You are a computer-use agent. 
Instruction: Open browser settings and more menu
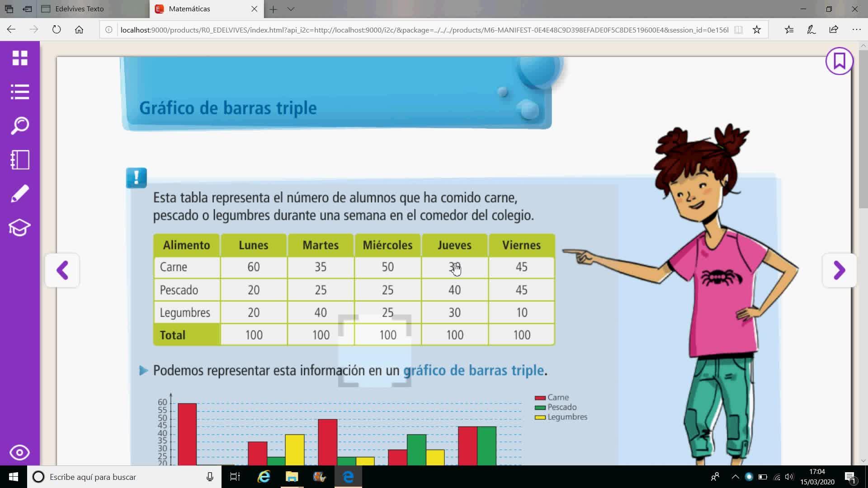pyautogui.click(x=856, y=30)
